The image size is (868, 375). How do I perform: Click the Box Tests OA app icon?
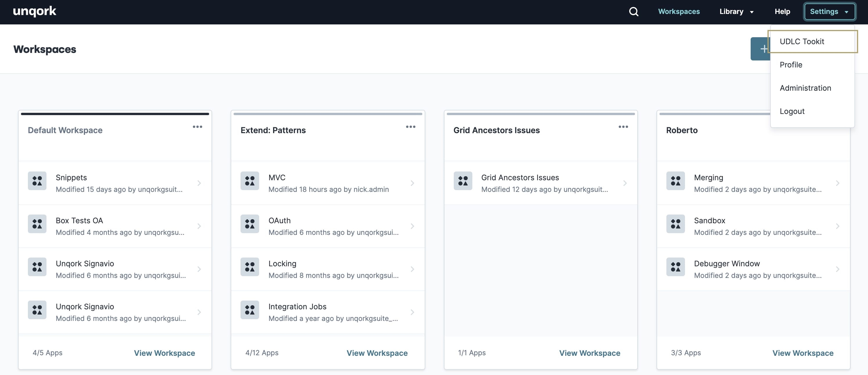pos(37,224)
